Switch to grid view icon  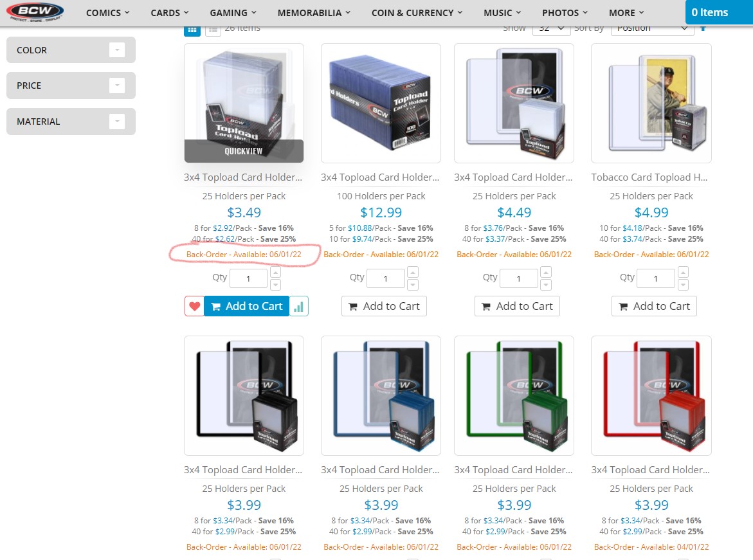(x=192, y=30)
